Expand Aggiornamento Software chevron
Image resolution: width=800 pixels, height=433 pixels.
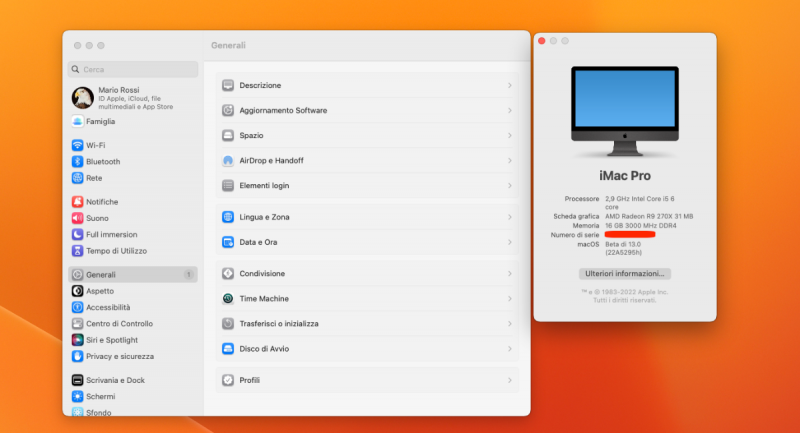coord(510,110)
